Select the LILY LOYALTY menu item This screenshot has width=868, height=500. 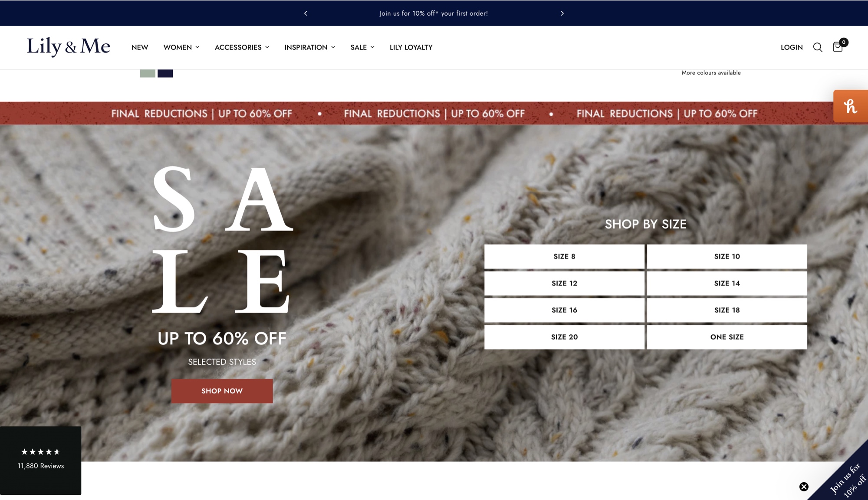coord(411,47)
